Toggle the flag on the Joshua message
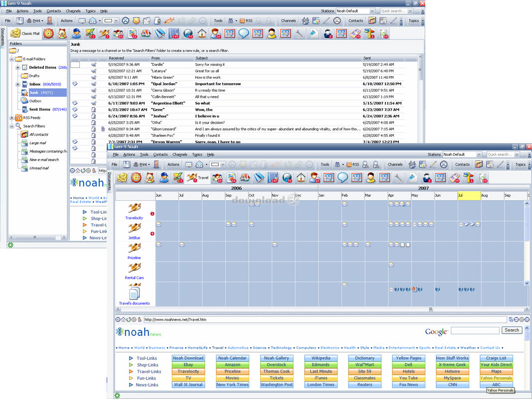Viewport: 532px width, 399px height. pos(75,116)
